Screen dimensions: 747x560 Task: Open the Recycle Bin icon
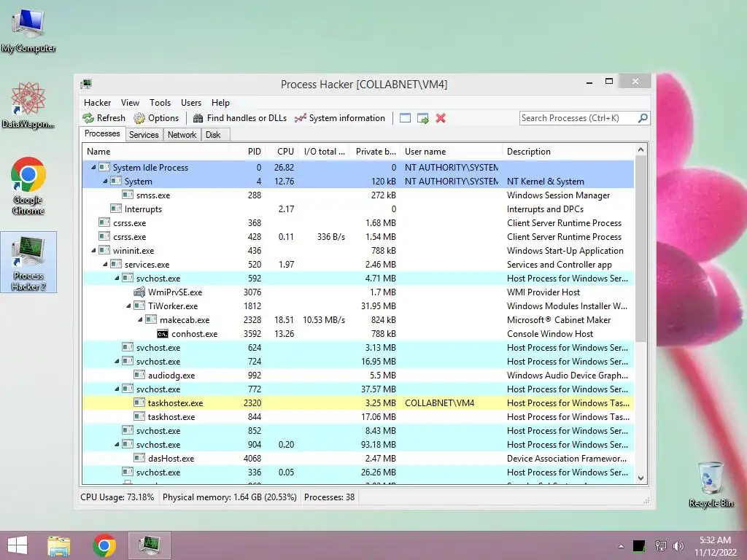point(711,484)
